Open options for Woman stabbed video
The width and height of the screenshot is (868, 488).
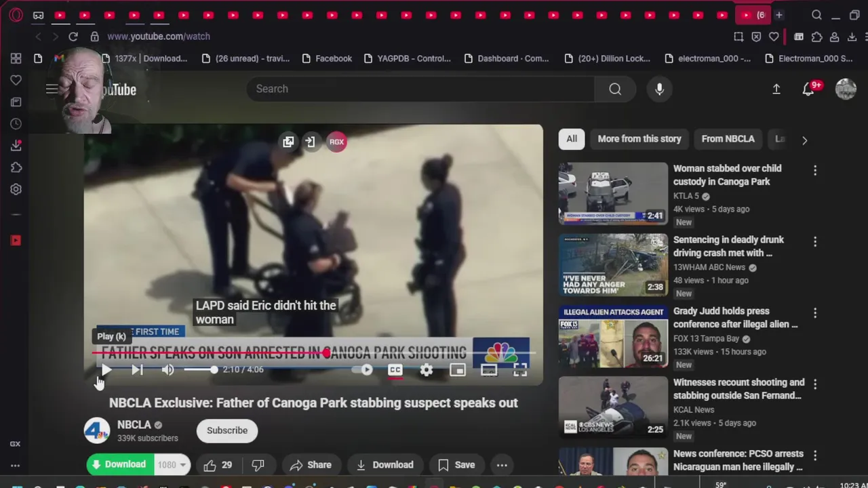point(815,171)
